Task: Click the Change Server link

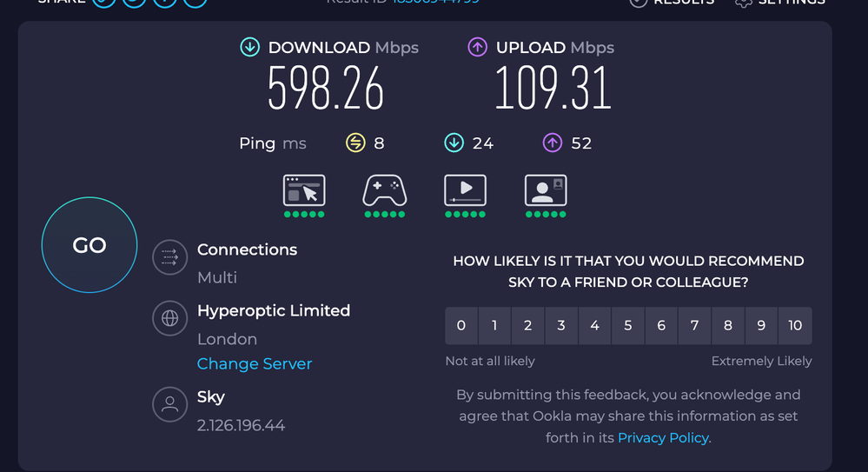Action: pyautogui.click(x=254, y=364)
